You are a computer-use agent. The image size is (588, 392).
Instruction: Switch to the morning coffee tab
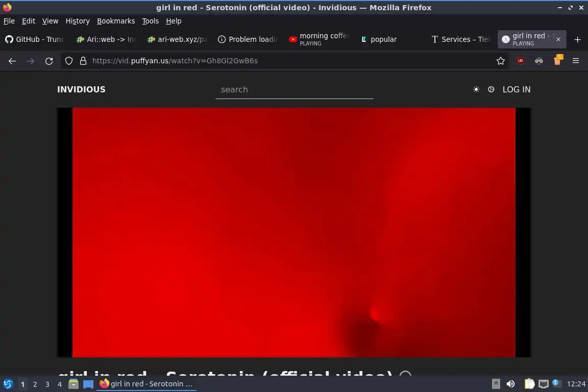318,39
